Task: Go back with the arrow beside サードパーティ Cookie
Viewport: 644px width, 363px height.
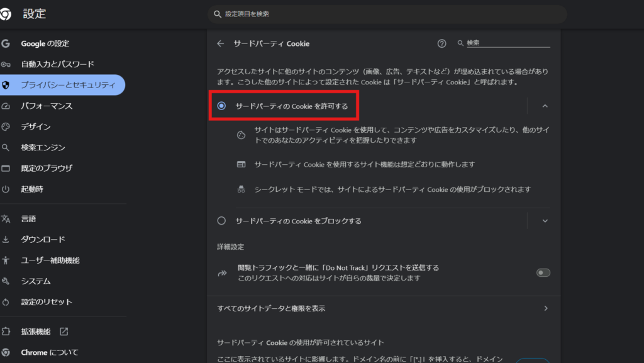Action: pos(221,43)
